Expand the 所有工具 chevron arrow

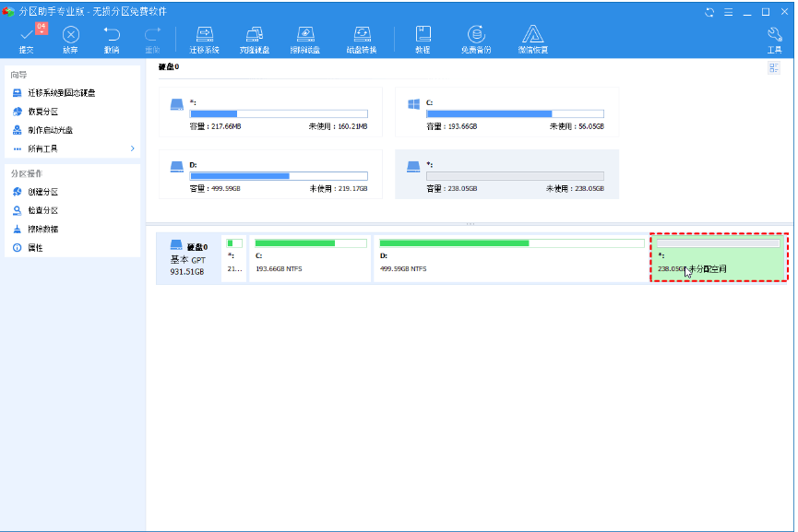tap(132, 148)
